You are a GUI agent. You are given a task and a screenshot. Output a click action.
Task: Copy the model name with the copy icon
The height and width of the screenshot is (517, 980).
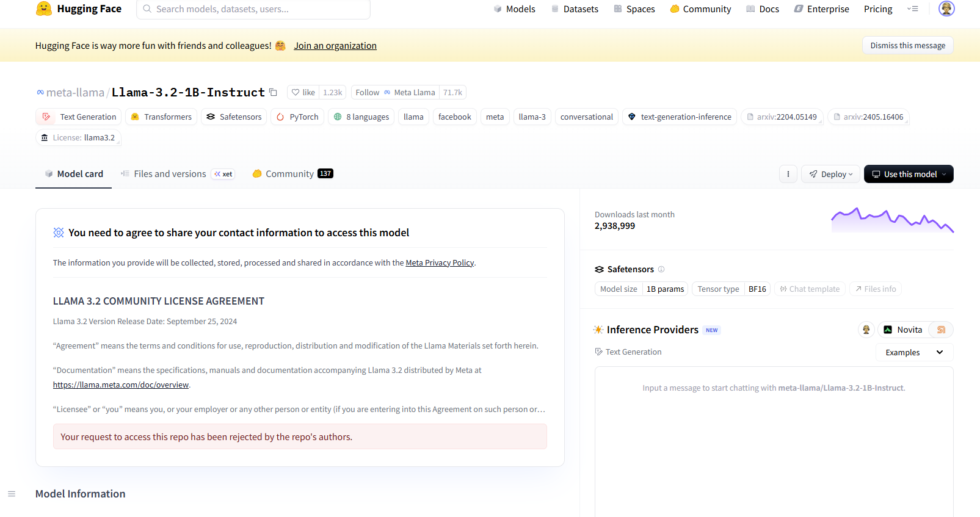[274, 93]
